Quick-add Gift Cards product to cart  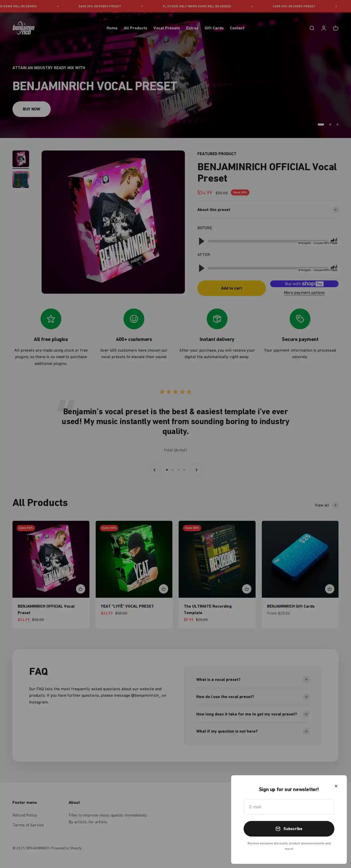pyautogui.click(x=329, y=589)
